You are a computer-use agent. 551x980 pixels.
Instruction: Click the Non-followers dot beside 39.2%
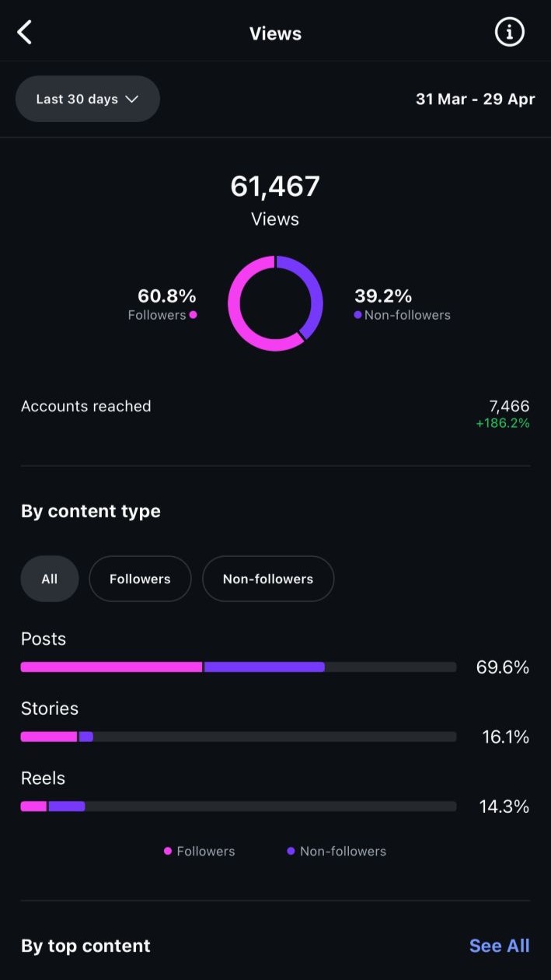coord(357,315)
